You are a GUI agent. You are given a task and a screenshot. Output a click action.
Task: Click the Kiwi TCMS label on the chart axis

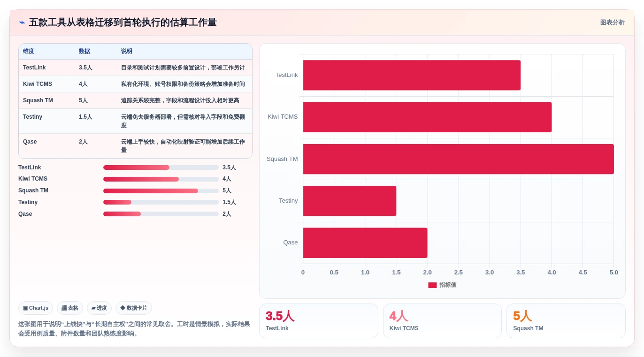pyautogui.click(x=283, y=117)
